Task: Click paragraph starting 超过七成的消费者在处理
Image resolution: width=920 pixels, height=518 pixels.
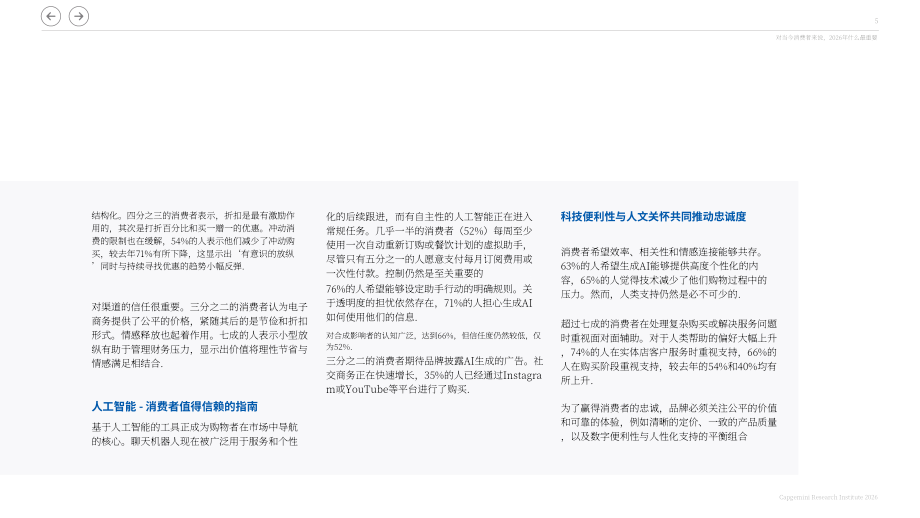Action: point(669,351)
